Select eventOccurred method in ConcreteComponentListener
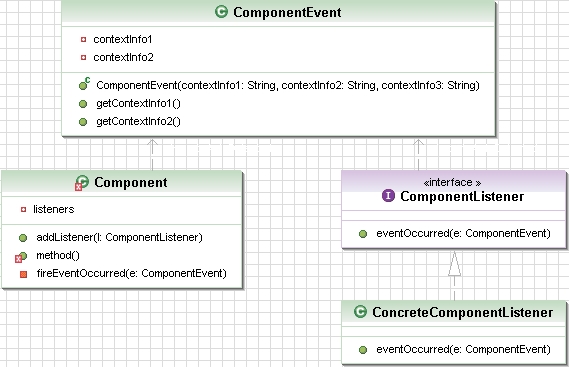569x367 pixels. tap(463, 349)
